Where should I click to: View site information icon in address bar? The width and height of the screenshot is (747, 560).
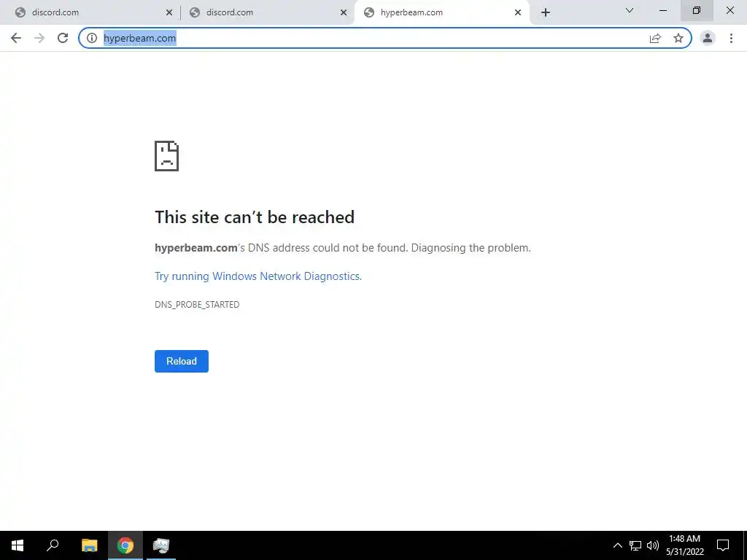(x=92, y=38)
